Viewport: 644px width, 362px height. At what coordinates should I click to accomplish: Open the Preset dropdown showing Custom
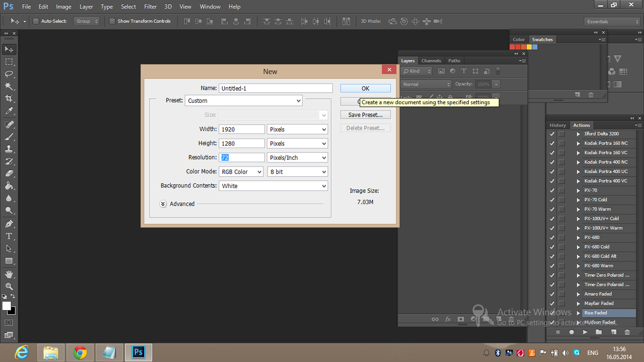244,101
